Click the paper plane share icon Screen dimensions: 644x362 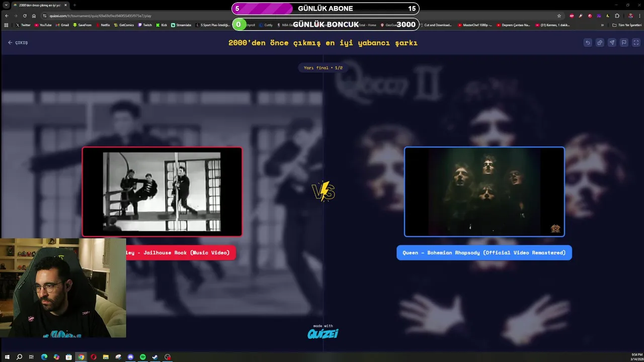pos(612,43)
